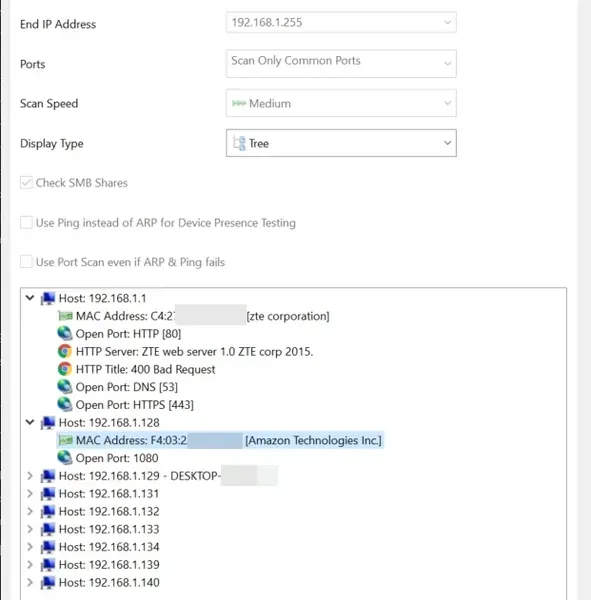Enable Use Port Scan even if ARP & Ping fails
591x600 pixels.
click(x=26, y=262)
